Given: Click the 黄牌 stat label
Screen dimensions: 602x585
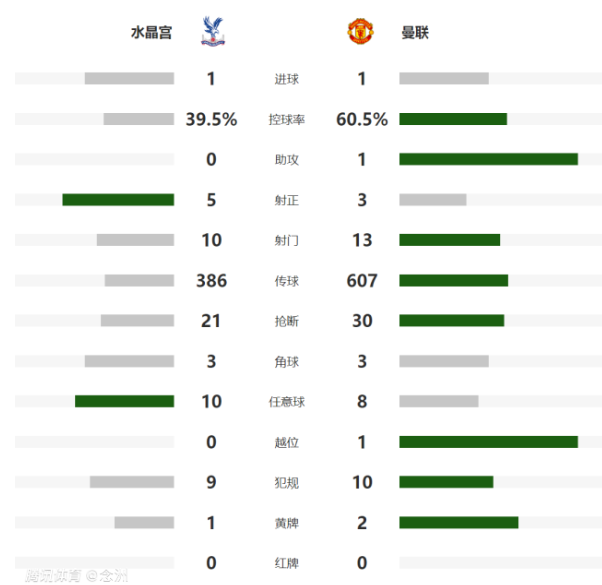Looking at the screenshot, I should pyautogui.click(x=286, y=523).
